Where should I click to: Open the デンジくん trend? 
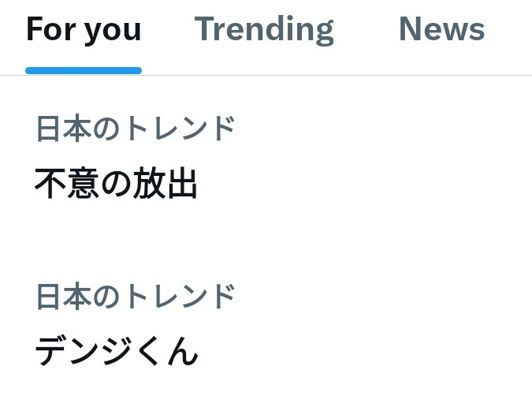(x=266, y=326)
